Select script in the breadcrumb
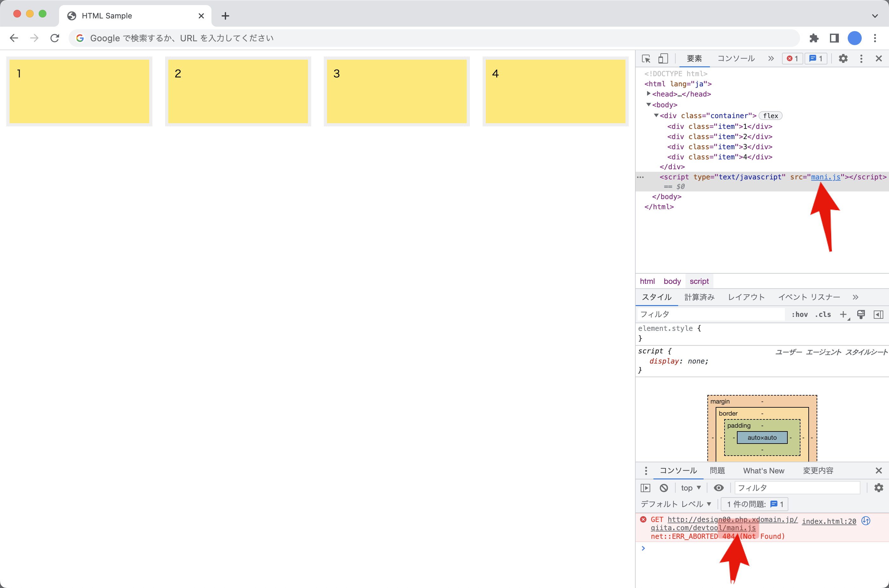Image resolution: width=889 pixels, height=588 pixels. coord(699,281)
